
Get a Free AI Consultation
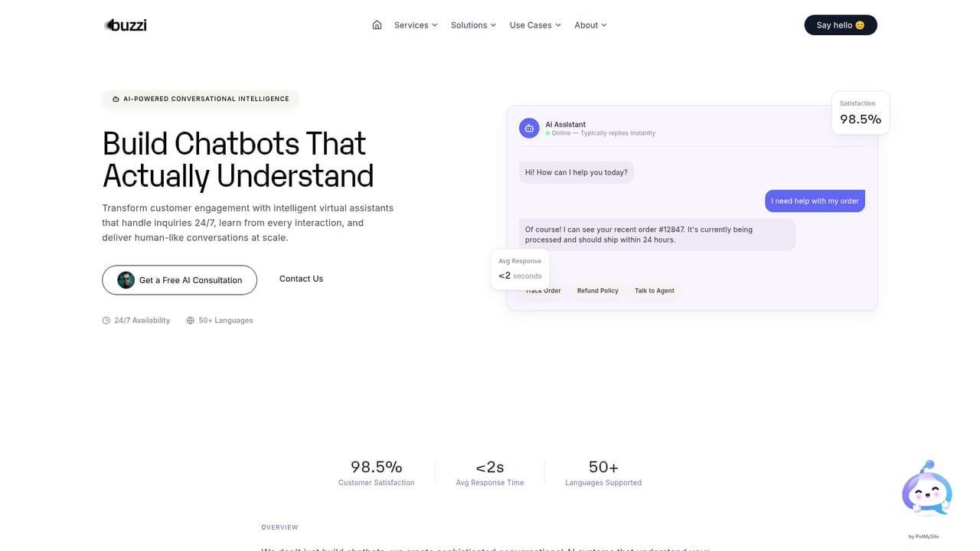tap(180, 280)
